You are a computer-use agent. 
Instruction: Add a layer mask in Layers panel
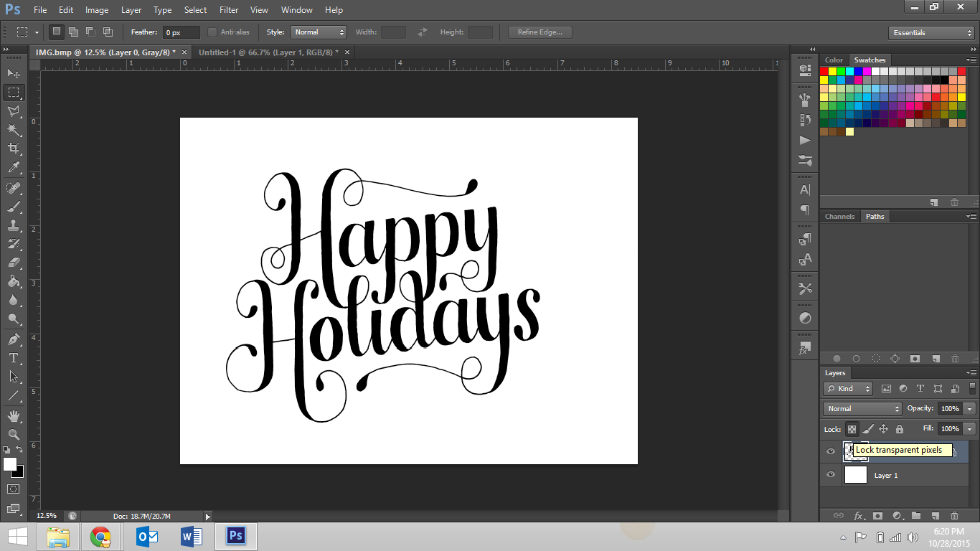pos(877,516)
